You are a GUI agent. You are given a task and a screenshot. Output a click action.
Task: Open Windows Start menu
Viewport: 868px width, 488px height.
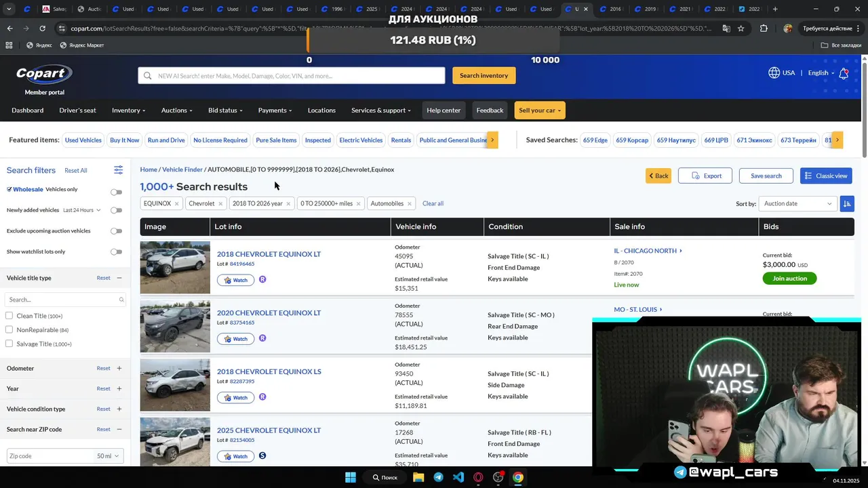[x=351, y=477]
